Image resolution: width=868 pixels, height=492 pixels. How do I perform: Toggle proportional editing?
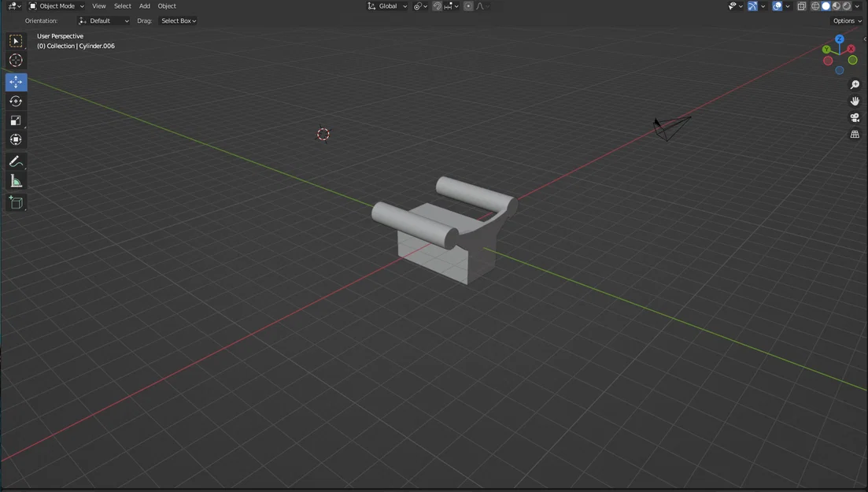pyautogui.click(x=467, y=6)
